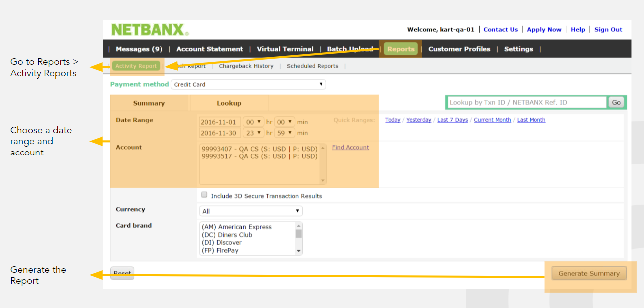Open the Reports menu
Image resolution: width=644 pixels, height=308 pixels.
tap(401, 49)
